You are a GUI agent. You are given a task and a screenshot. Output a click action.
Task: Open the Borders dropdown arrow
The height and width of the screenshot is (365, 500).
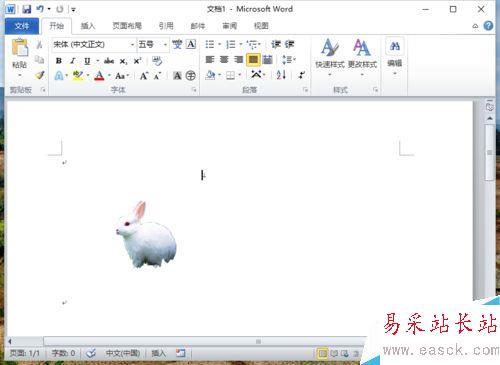coord(240,75)
